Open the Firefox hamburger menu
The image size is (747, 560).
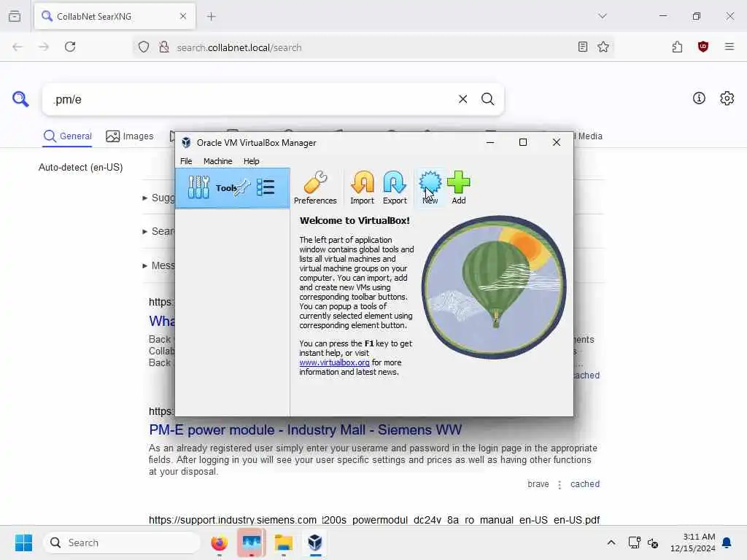click(729, 47)
